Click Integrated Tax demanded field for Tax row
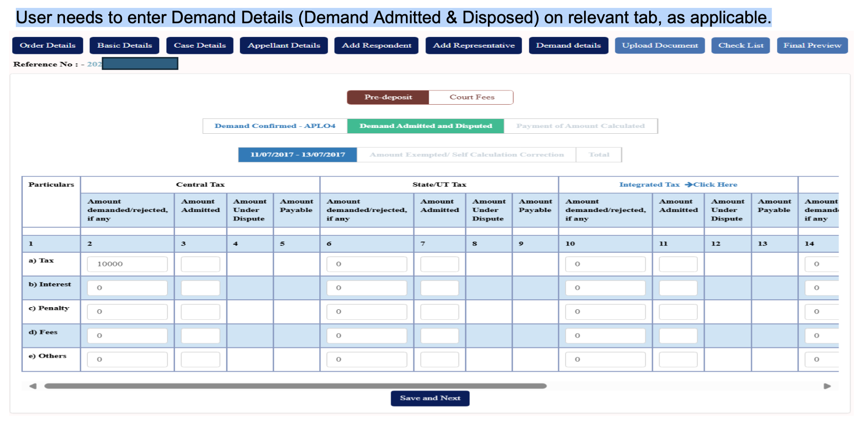Viewport: 868px width, 424px height. click(605, 264)
